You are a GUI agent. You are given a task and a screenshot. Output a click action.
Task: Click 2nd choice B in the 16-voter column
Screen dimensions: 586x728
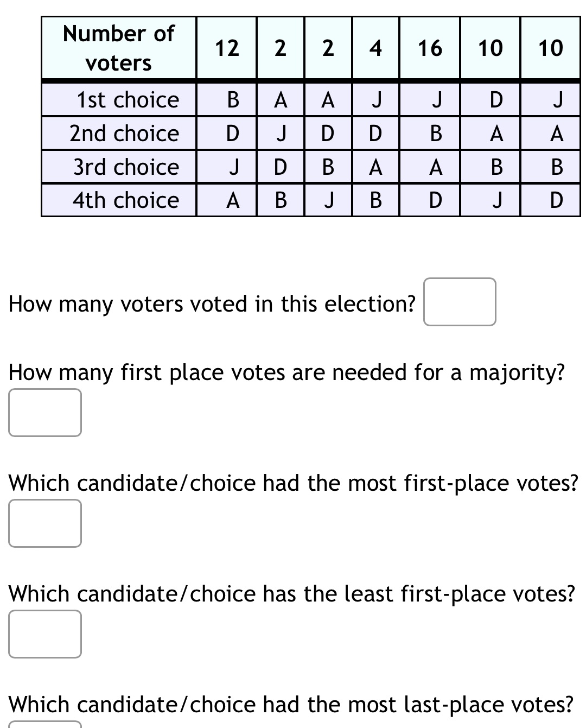[x=435, y=134]
